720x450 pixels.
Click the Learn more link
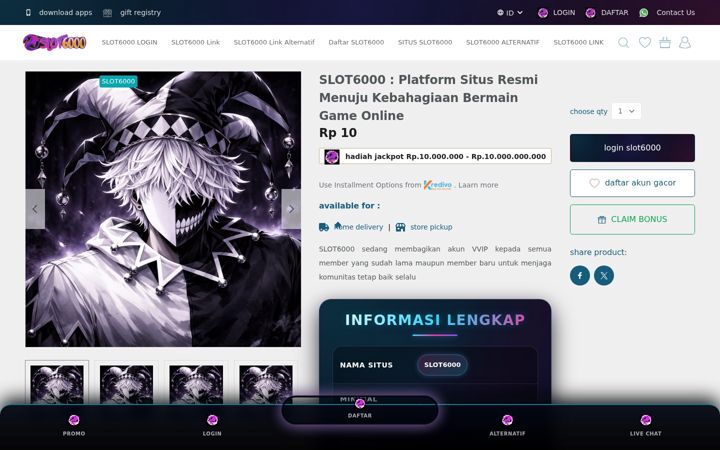click(x=478, y=185)
